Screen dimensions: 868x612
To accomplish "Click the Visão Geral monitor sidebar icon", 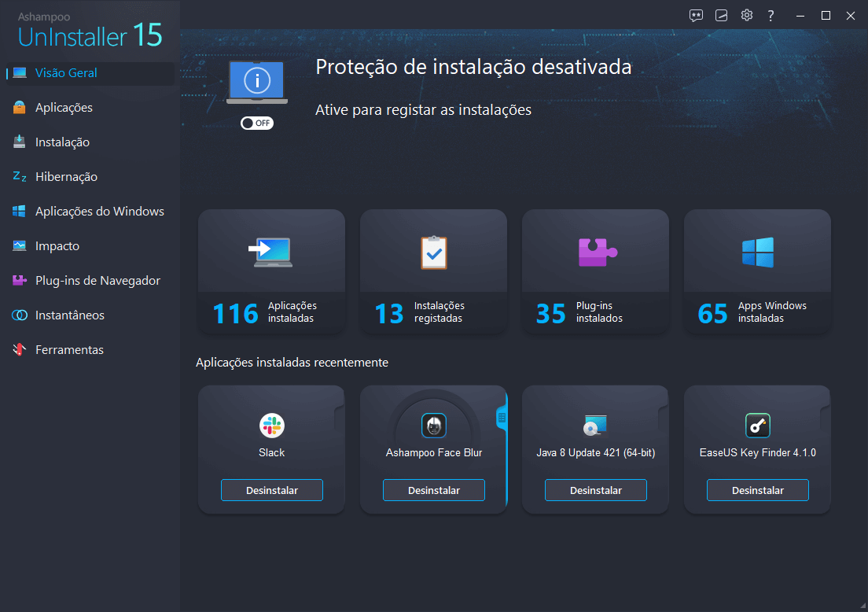I will click(x=20, y=72).
